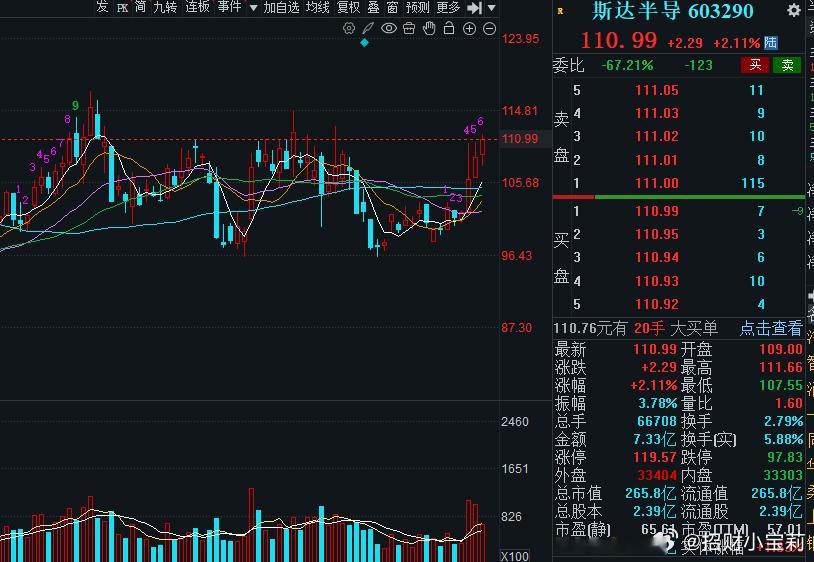Click the X100 volume unit label
This screenshot has height=562, width=814.
[x=514, y=556]
